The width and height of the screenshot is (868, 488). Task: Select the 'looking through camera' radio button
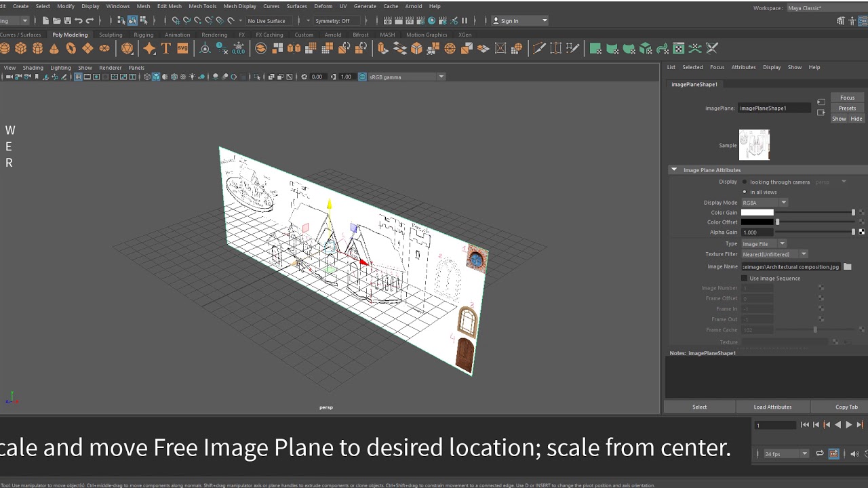pos(745,182)
